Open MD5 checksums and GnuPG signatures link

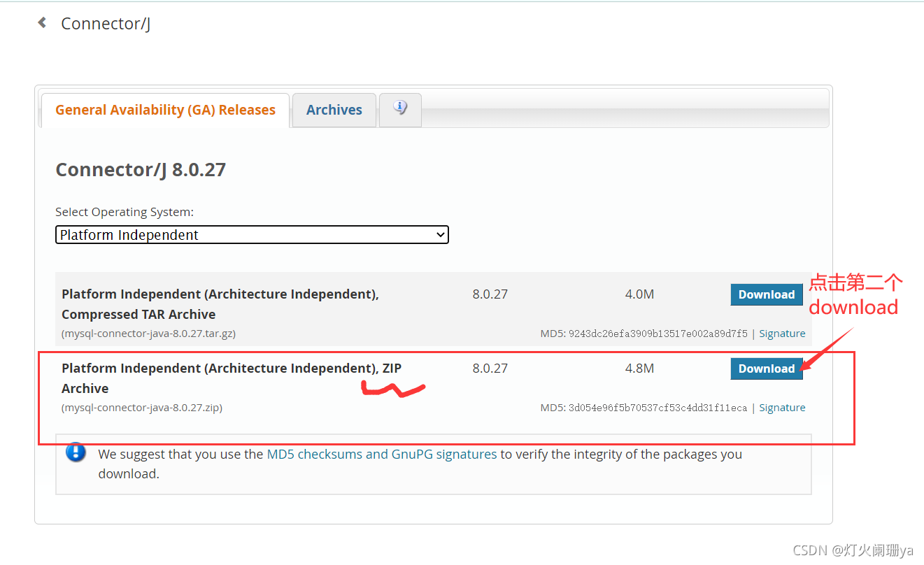click(382, 454)
